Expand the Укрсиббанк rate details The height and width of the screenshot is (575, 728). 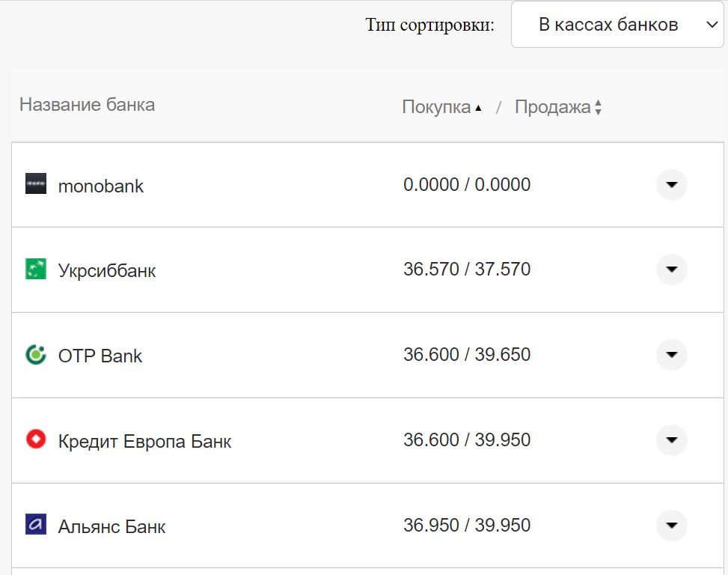tap(671, 270)
